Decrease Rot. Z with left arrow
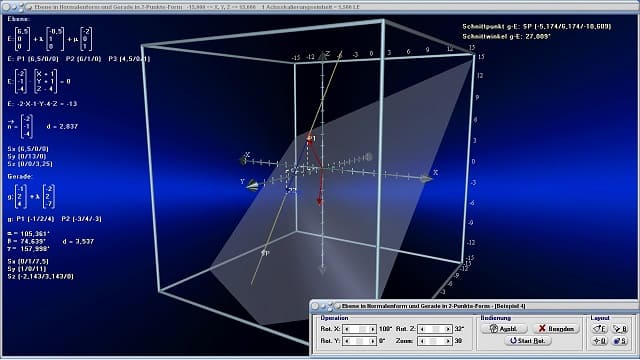The width and height of the screenshot is (640, 360). (x=422, y=329)
